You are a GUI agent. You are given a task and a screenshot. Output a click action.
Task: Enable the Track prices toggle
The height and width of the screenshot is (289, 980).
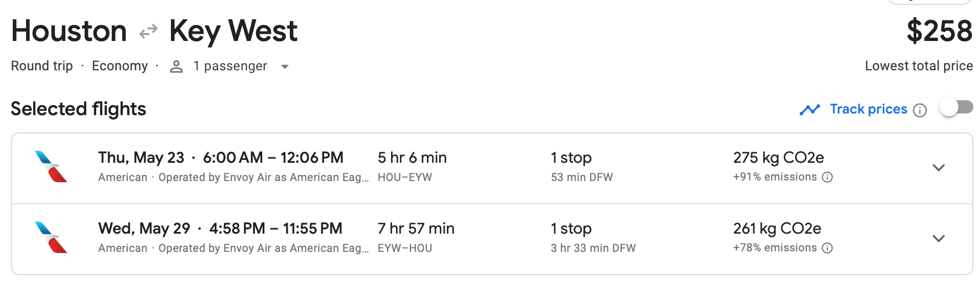pos(956,107)
